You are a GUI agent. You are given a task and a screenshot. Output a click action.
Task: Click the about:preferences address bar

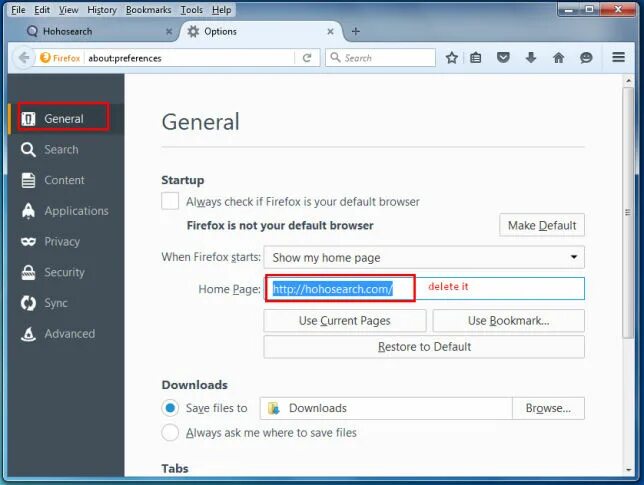point(190,58)
